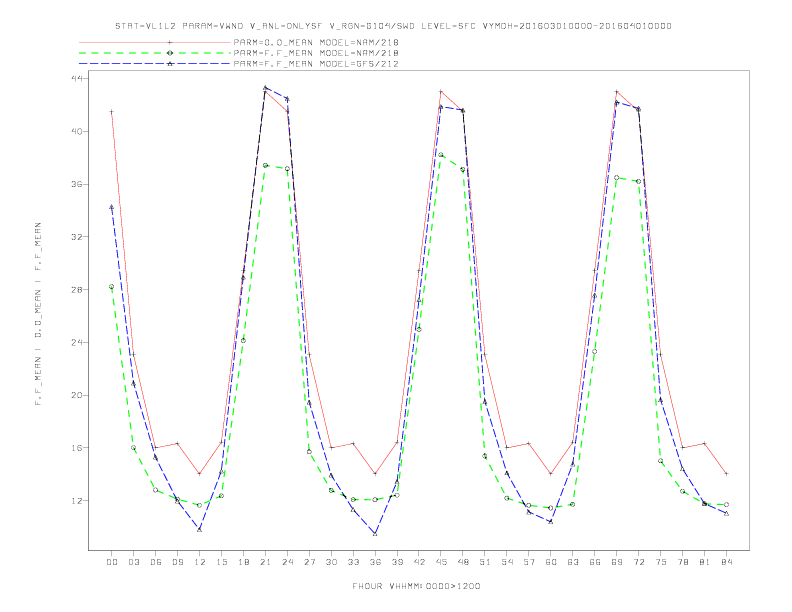Click the green circle marker at hour 00
Viewport: 792px width, 612px height.
(x=112, y=286)
